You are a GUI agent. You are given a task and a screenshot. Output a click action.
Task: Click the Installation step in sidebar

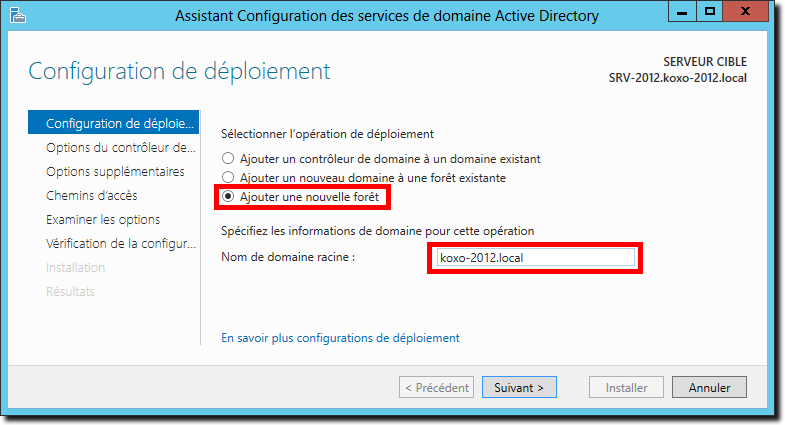[76, 268]
